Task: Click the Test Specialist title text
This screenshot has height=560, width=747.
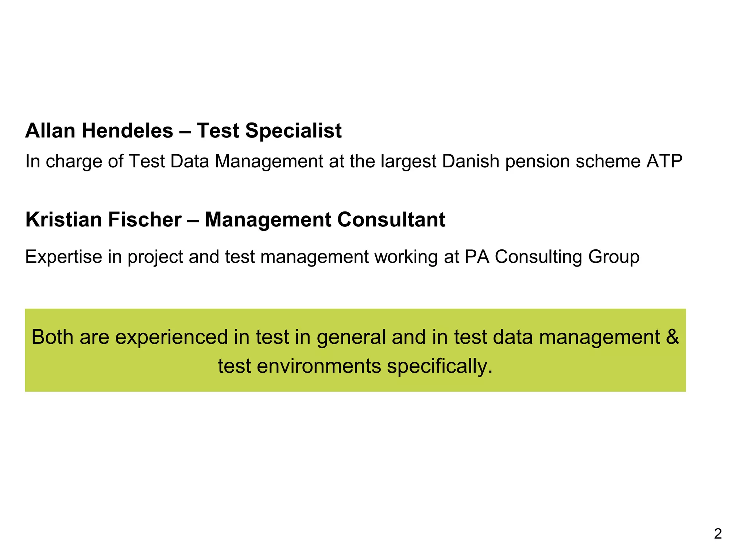Action: [x=269, y=131]
